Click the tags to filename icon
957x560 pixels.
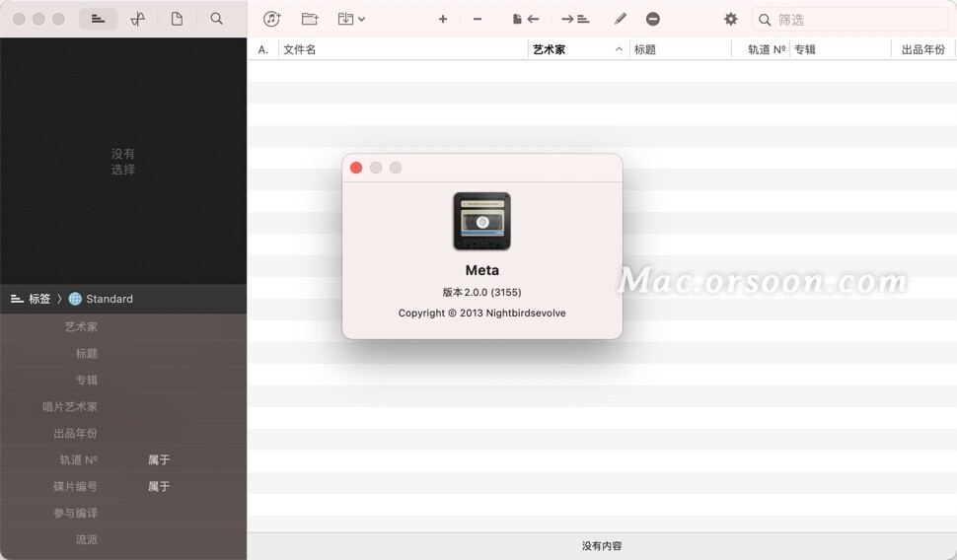(575, 20)
